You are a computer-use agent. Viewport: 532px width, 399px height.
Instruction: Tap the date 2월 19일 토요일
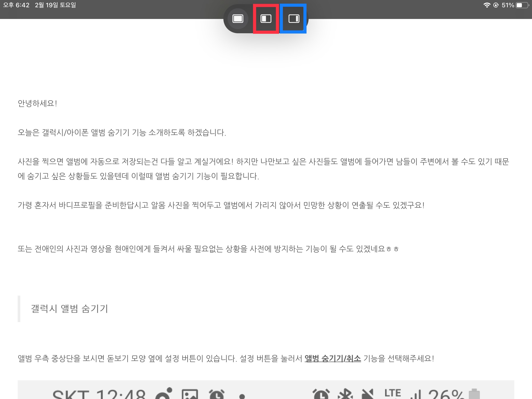click(x=55, y=5)
